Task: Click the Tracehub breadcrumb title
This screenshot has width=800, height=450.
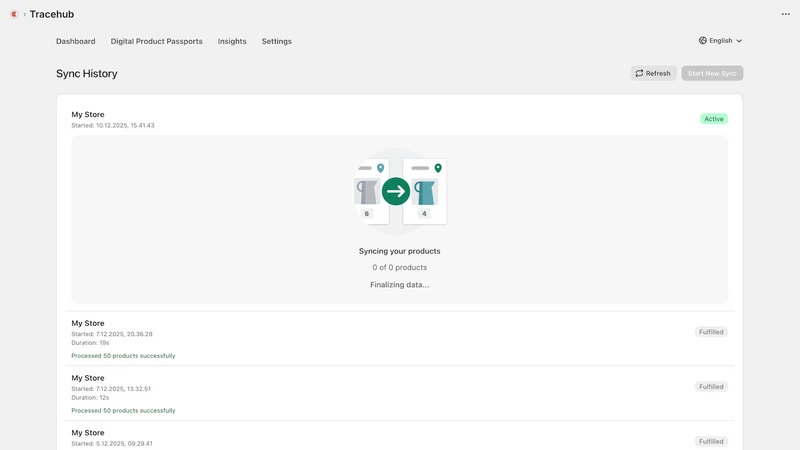Action: 52,14
